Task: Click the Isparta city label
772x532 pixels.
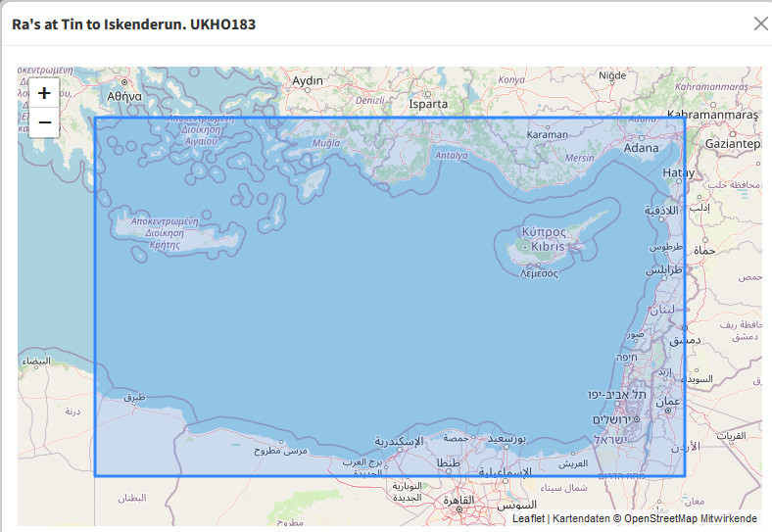Action: click(428, 104)
